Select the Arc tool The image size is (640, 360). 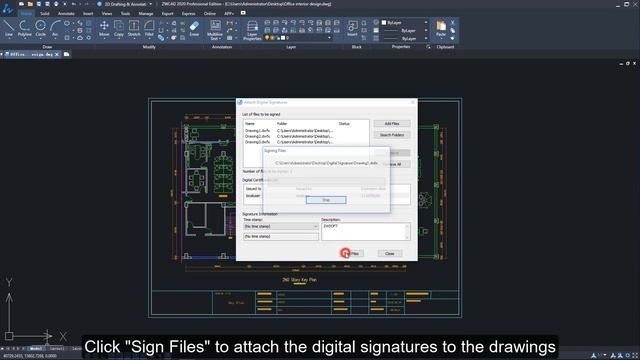(x=55, y=29)
